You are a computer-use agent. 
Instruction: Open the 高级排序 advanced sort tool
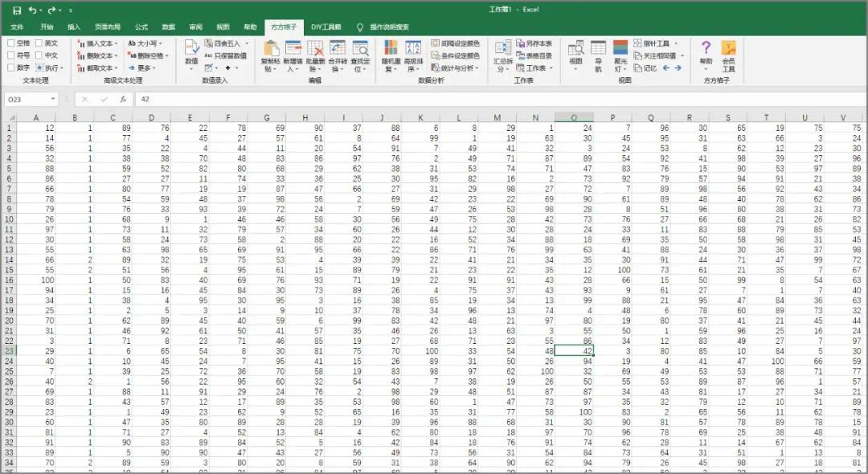[x=414, y=58]
